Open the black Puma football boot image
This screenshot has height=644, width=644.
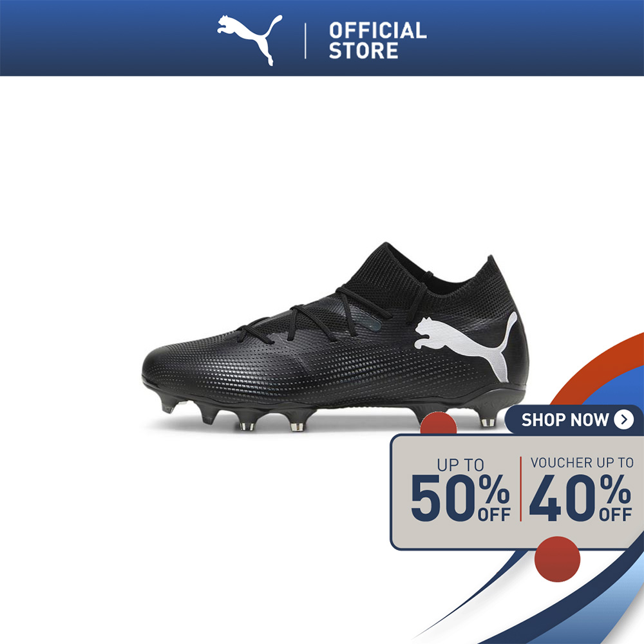tap(335, 337)
